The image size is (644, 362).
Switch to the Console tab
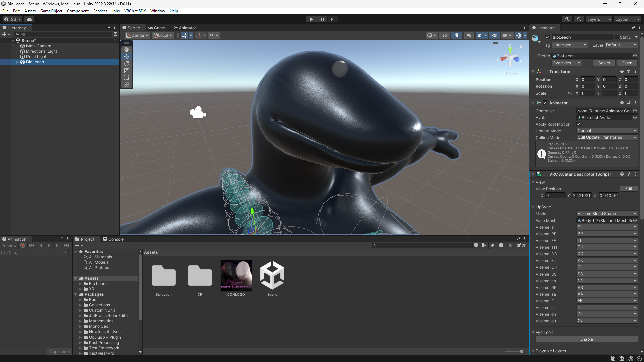coord(113,239)
